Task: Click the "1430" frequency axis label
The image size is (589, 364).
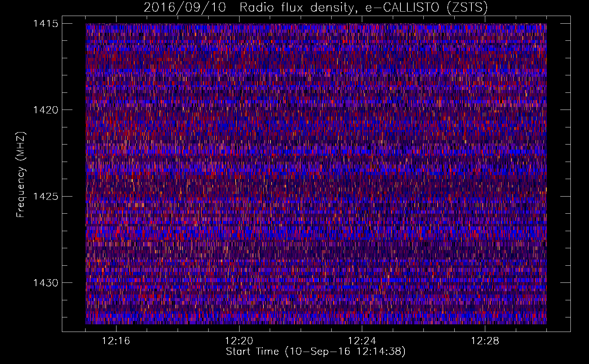Action: tap(46, 283)
